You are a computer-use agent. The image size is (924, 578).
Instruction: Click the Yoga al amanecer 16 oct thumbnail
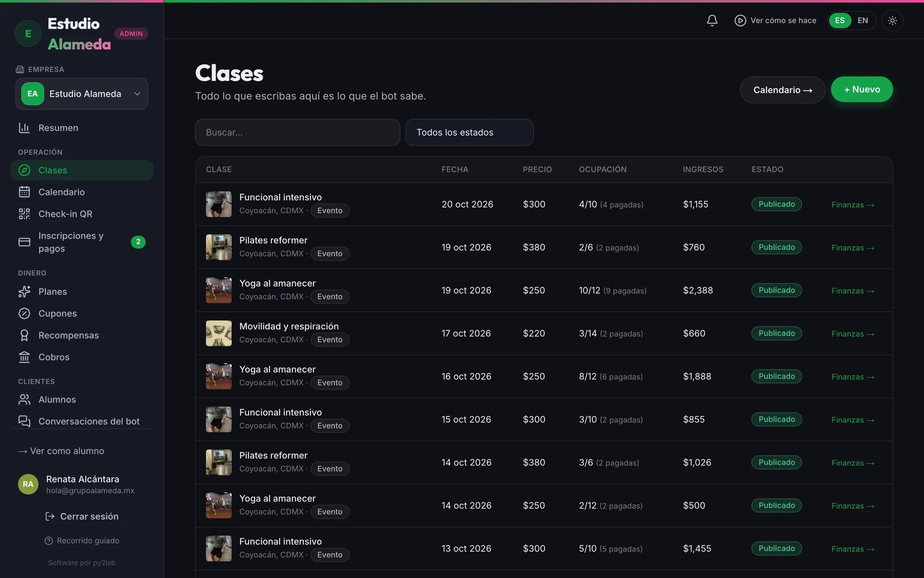pyautogui.click(x=219, y=376)
